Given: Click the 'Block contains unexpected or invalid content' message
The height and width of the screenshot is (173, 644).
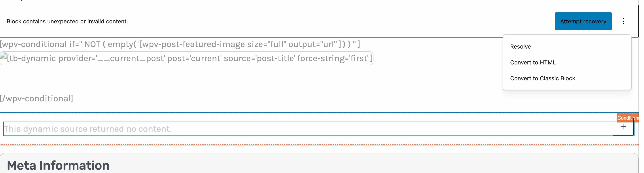Looking at the screenshot, I should 67,21.
